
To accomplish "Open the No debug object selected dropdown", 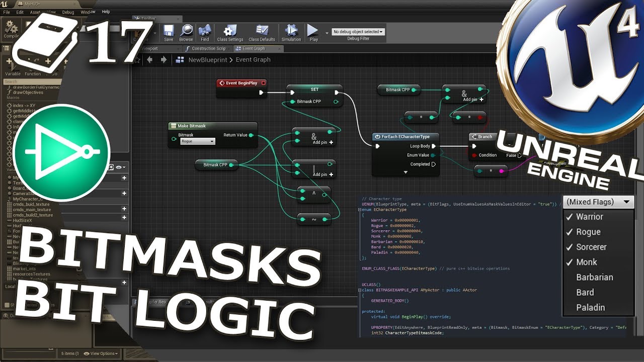I will tap(358, 32).
